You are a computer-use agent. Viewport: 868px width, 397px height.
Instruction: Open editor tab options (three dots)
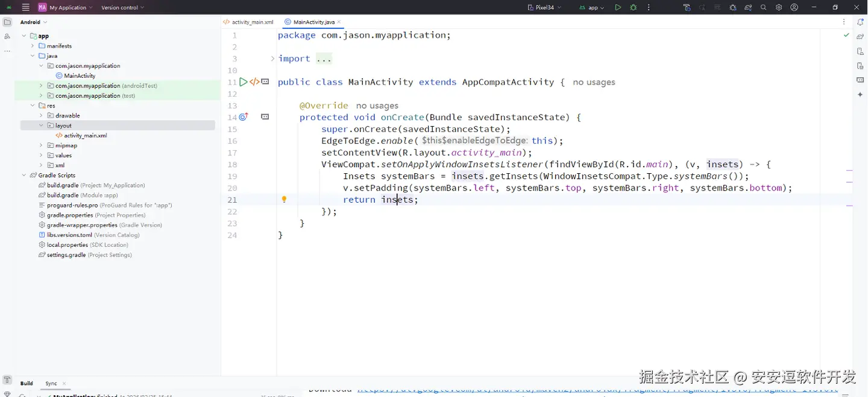pos(844,22)
